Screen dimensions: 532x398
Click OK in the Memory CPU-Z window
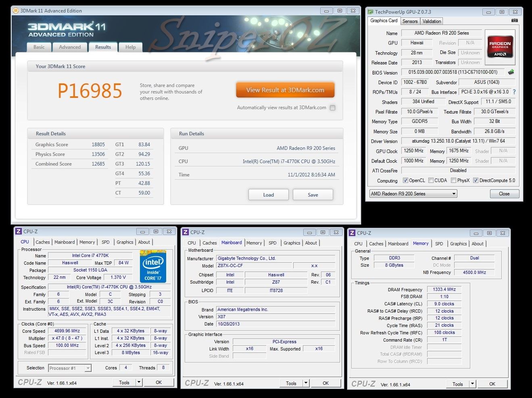492,384
